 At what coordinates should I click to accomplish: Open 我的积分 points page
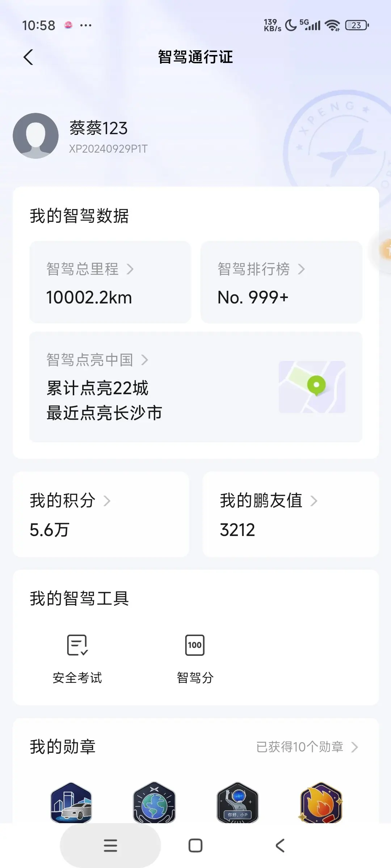[x=101, y=514]
